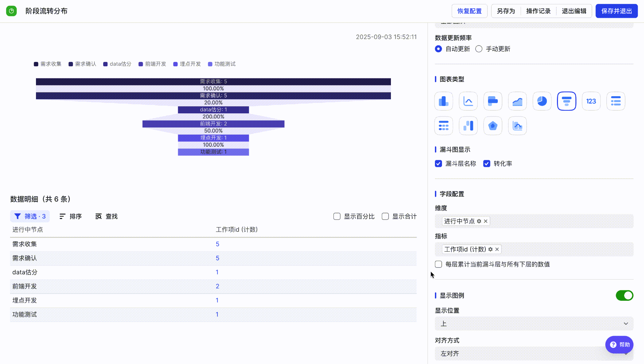The width and height of the screenshot is (644, 364).
Task: Check 每层累计当前漏斗层与所有下层的数值 option
Action: pyautogui.click(x=438, y=264)
